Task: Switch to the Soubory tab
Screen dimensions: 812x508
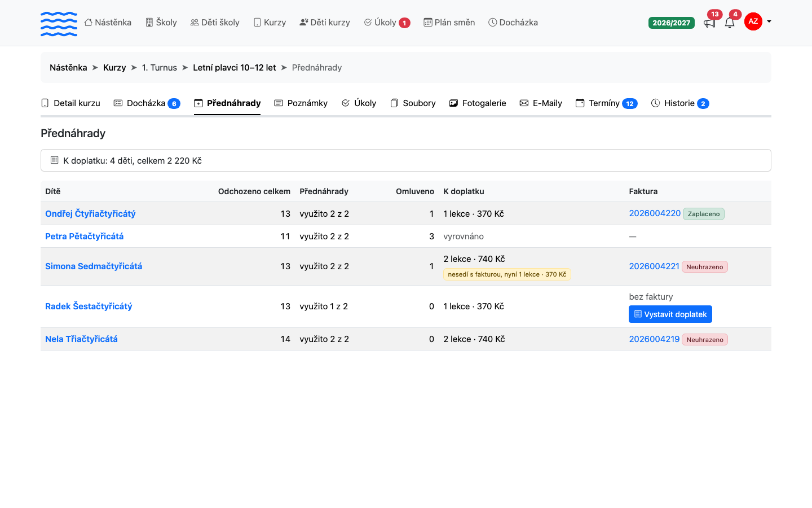Action: (x=413, y=103)
